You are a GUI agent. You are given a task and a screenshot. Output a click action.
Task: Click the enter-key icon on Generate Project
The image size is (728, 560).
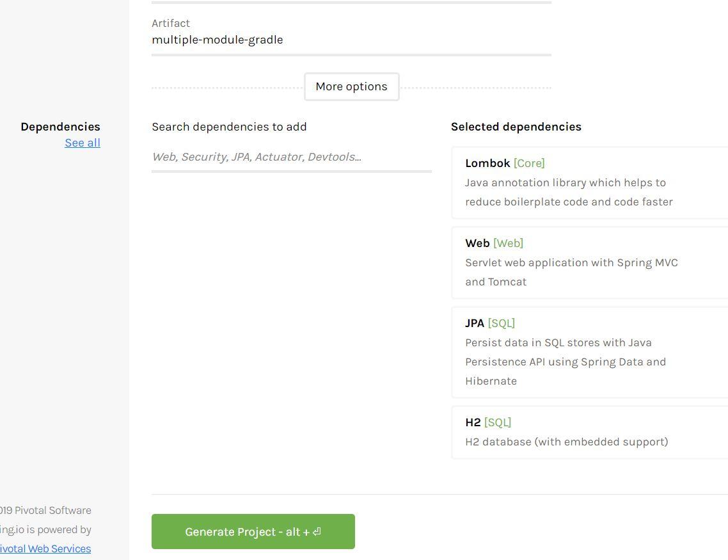317,532
